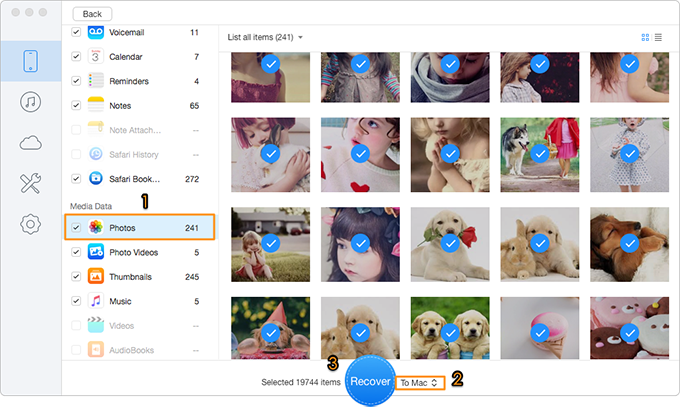Open the device (phone) sidebar tab
Image resolution: width=680 pixels, height=413 pixels.
tap(30, 61)
